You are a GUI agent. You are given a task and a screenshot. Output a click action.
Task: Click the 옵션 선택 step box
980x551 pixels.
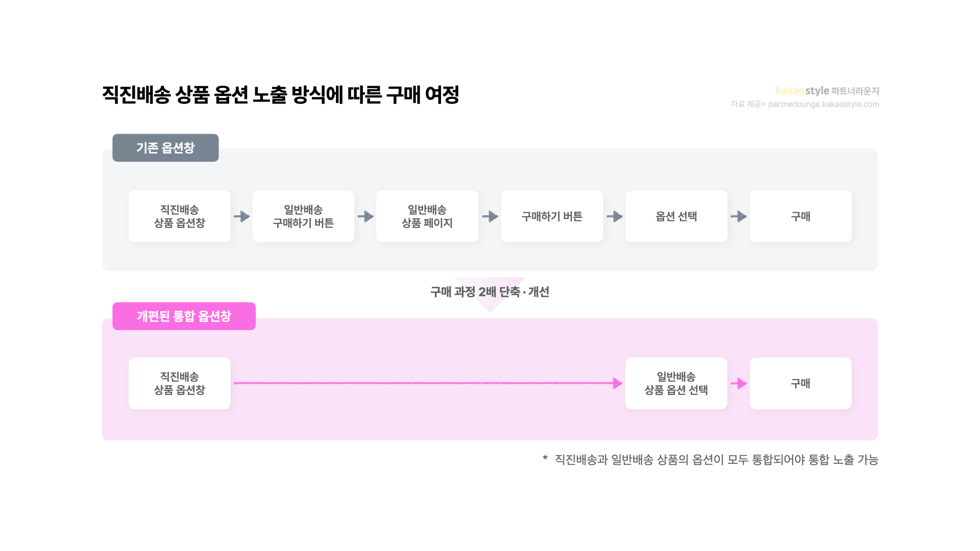click(x=676, y=216)
